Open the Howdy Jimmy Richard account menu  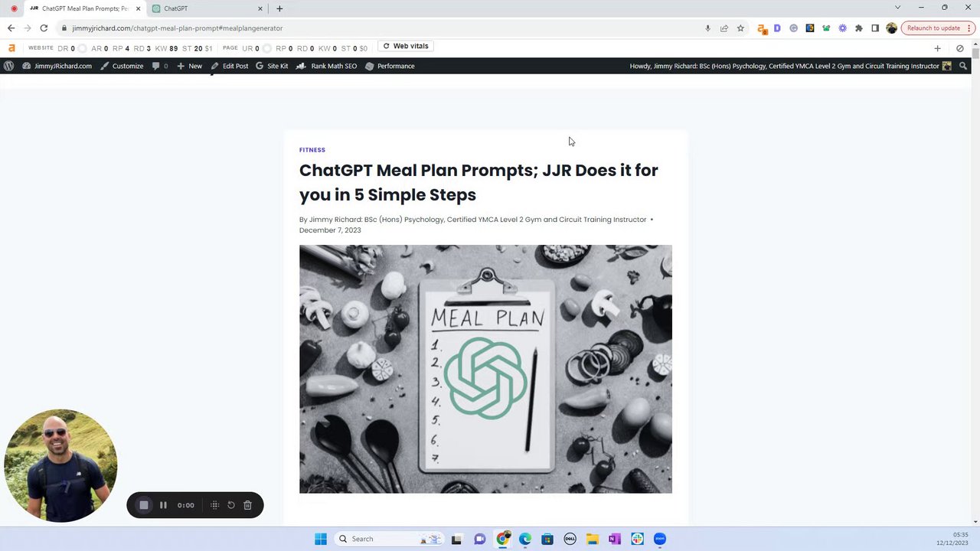click(x=790, y=66)
